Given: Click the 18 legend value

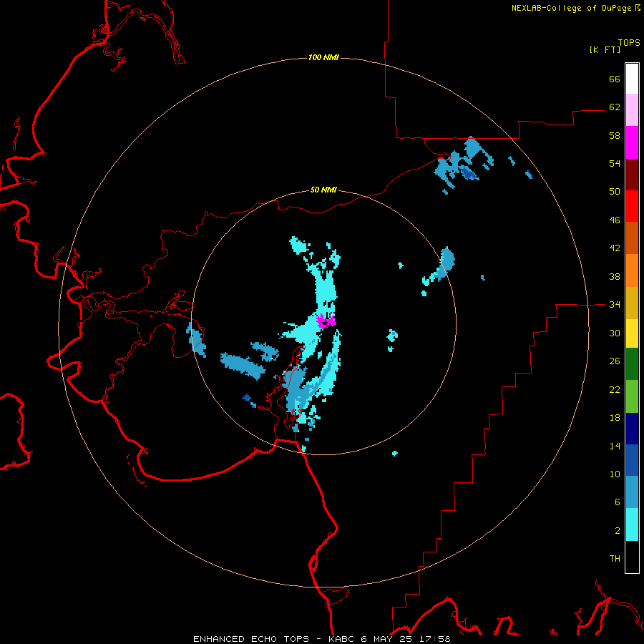Looking at the screenshot, I should click(x=615, y=418).
